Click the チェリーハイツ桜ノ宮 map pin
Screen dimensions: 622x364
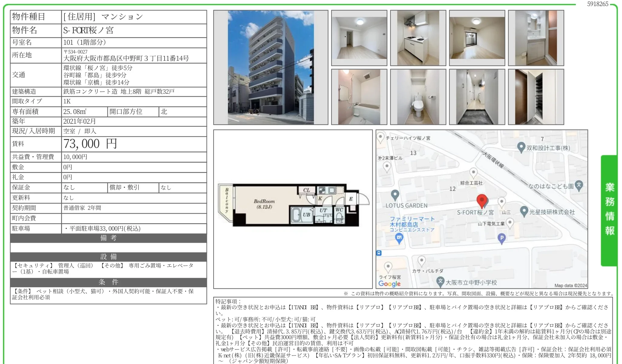(x=381, y=137)
